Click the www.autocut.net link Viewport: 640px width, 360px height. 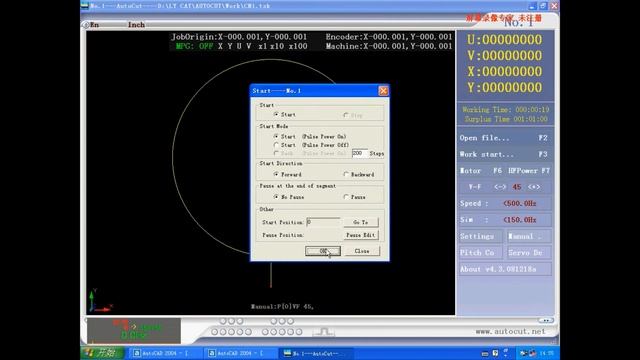510,331
